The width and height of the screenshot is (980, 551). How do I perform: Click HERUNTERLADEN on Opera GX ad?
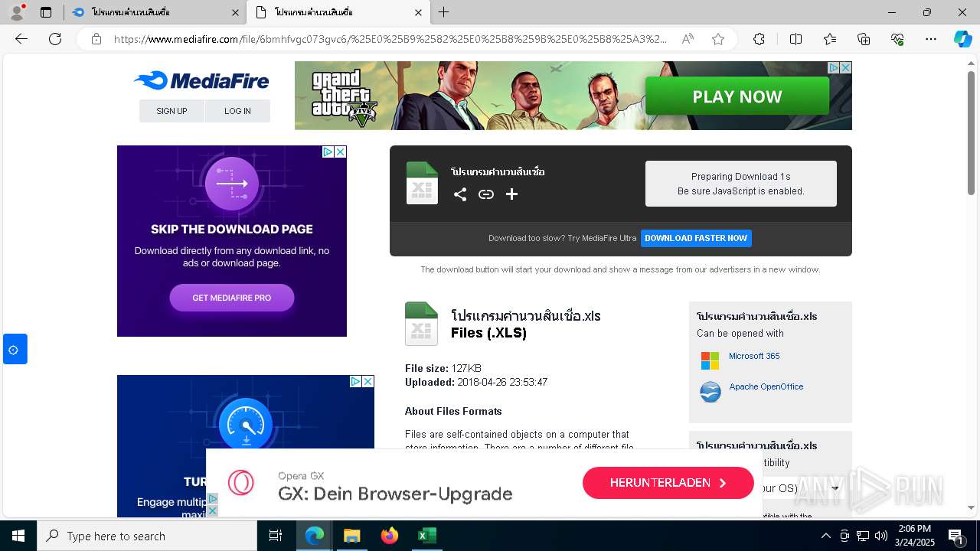pos(668,483)
